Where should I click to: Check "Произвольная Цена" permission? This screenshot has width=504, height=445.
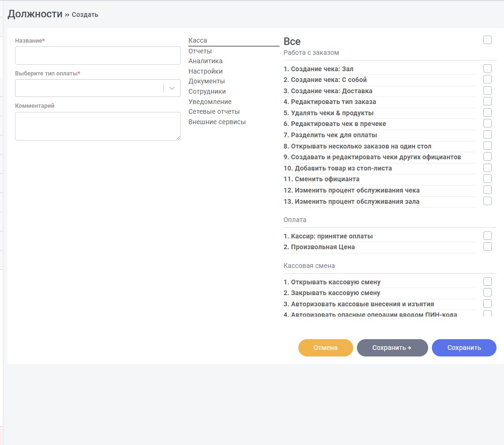487,246
